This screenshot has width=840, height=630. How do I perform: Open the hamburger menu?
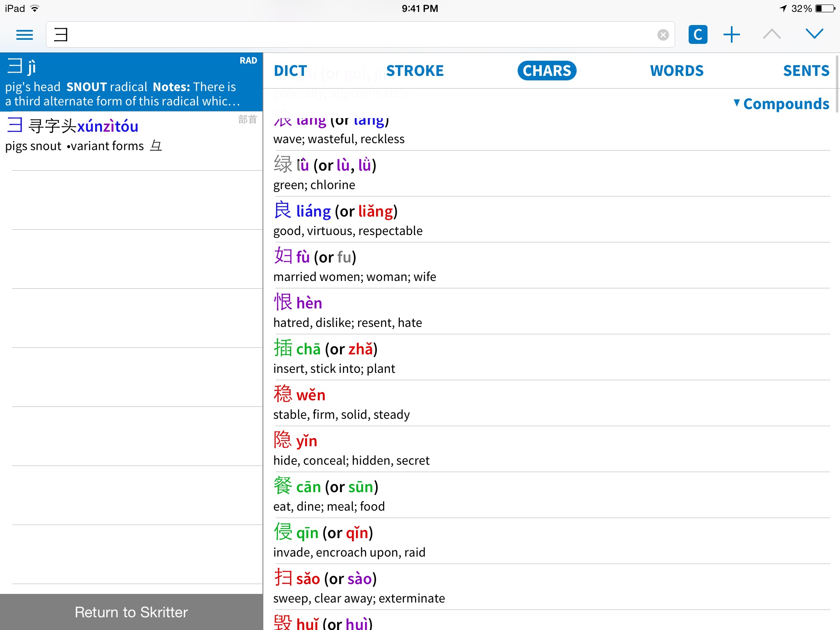click(25, 35)
